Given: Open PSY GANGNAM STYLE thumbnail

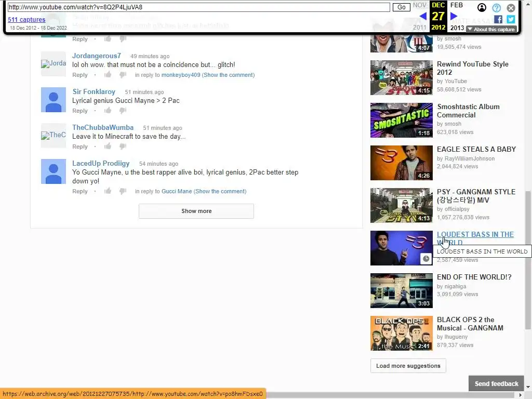Looking at the screenshot, I should pos(402,206).
